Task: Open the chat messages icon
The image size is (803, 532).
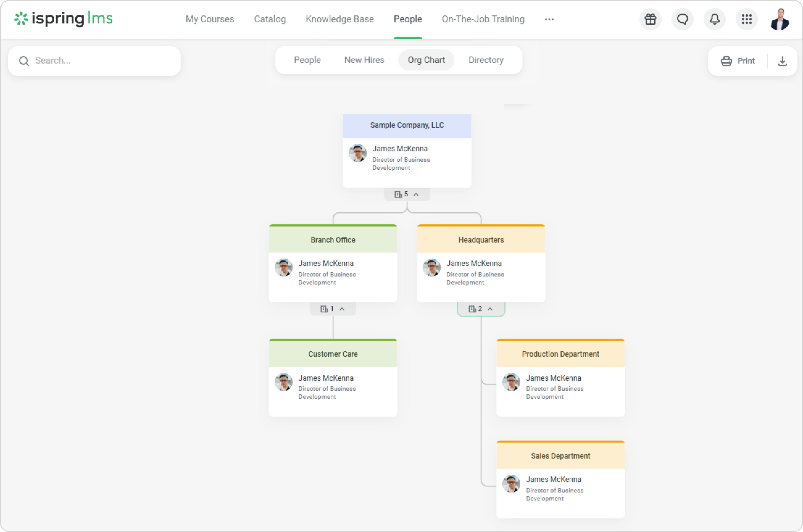Action: pos(682,19)
